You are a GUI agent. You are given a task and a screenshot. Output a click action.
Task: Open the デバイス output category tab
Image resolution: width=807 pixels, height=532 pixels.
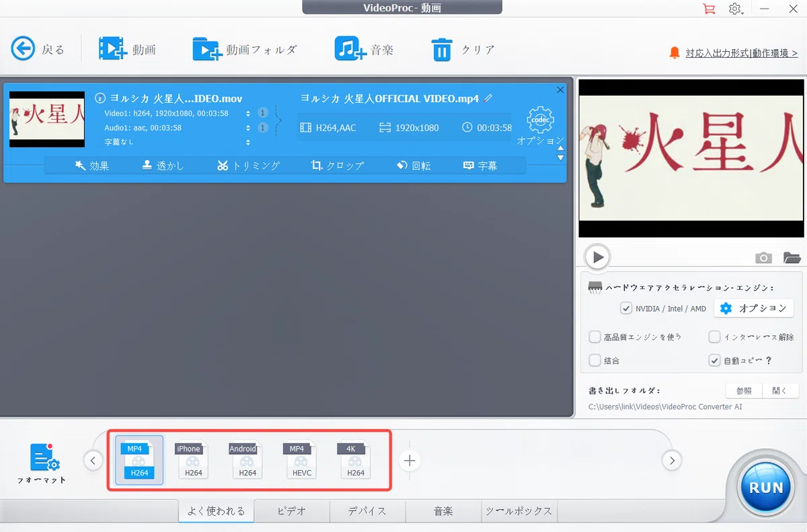point(367,510)
